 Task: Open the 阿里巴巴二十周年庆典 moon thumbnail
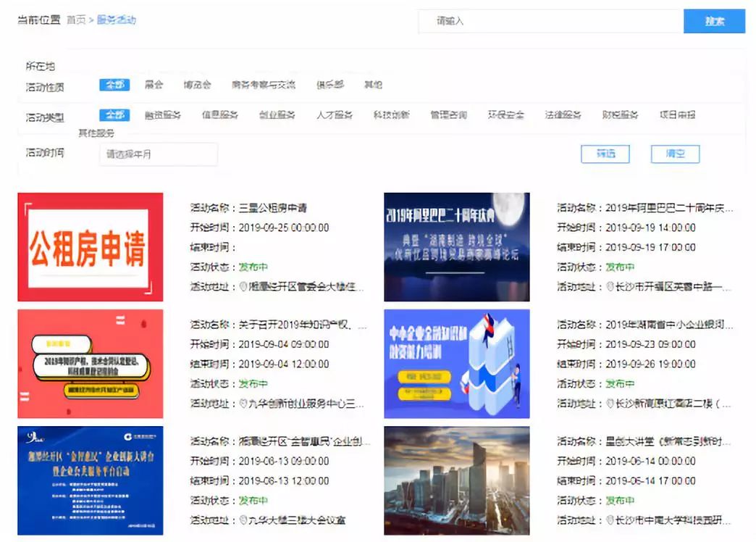coord(457,247)
